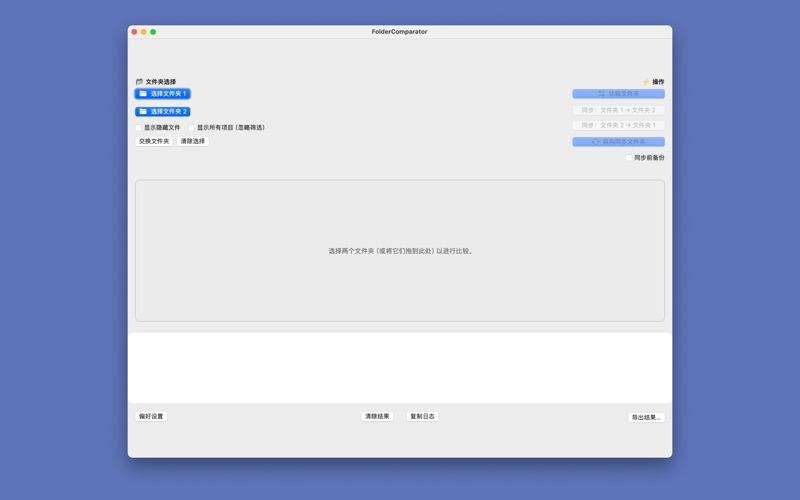Close the FolderComparator window
This screenshot has height=500, width=800.
click(134, 32)
